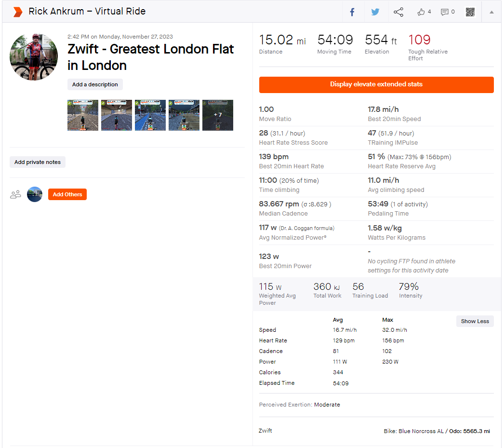This screenshot has width=504, height=448.
Task: Add Others to this ride
Action: pos(67,194)
